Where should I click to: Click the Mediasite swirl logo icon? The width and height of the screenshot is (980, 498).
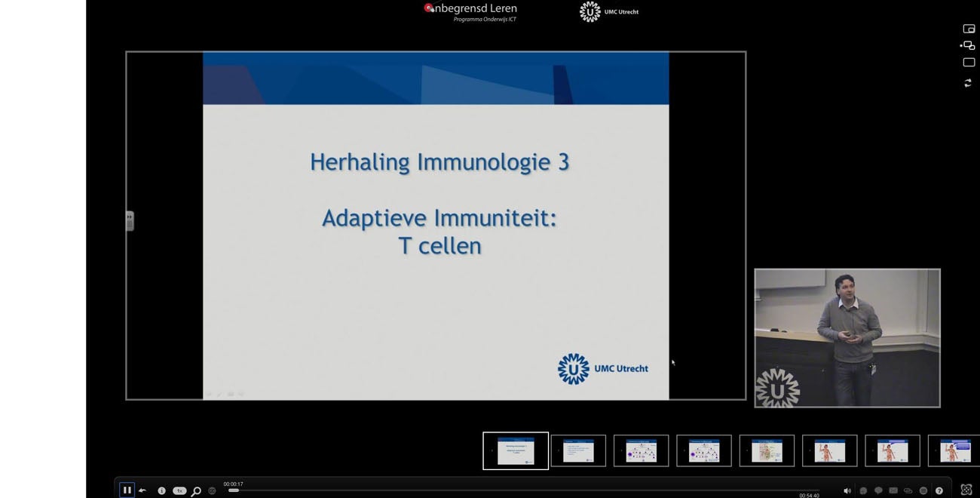coord(966,490)
